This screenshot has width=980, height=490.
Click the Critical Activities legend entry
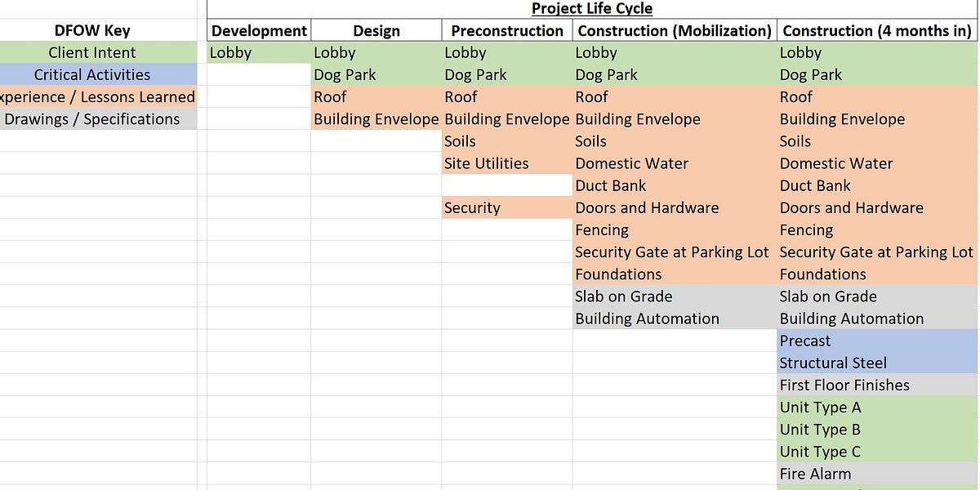point(92,74)
